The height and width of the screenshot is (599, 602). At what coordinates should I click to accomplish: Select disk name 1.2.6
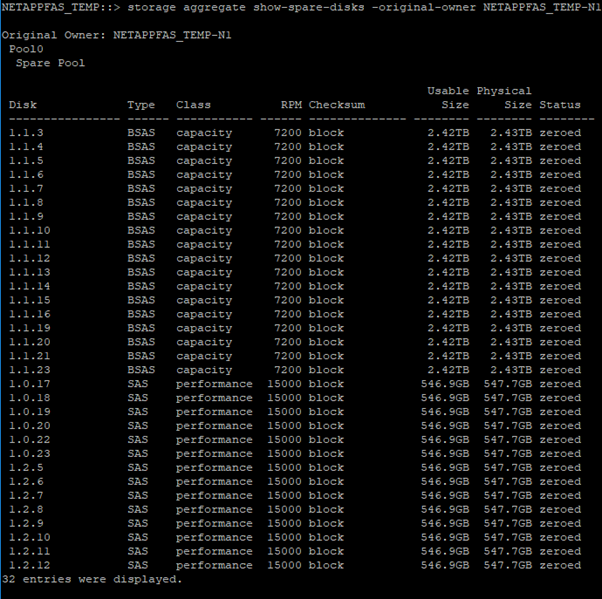[26, 482]
